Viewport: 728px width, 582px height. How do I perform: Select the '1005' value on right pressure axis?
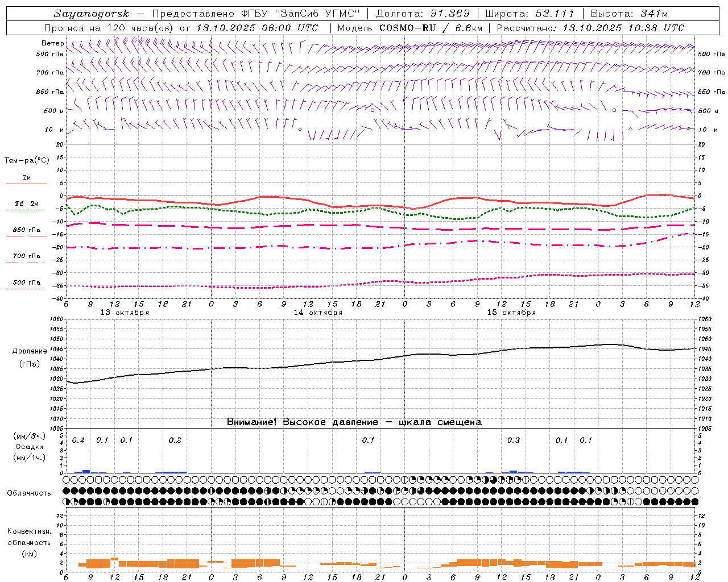point(705,428)
